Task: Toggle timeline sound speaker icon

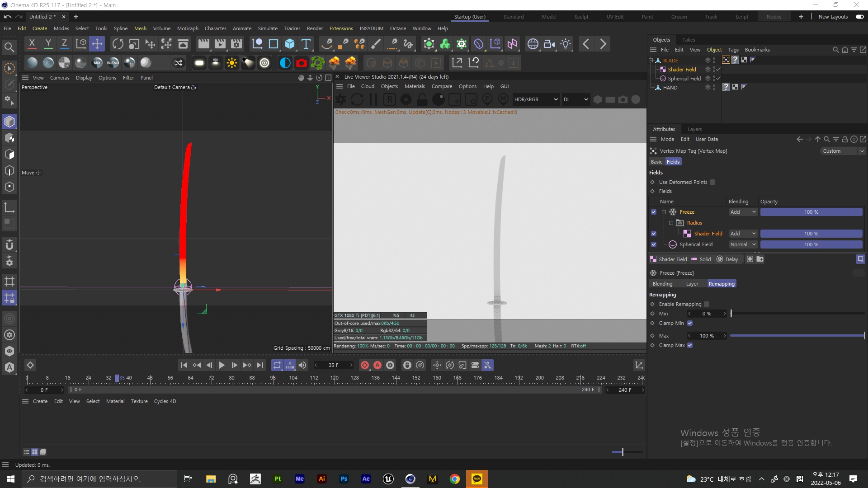Action: 302,365
